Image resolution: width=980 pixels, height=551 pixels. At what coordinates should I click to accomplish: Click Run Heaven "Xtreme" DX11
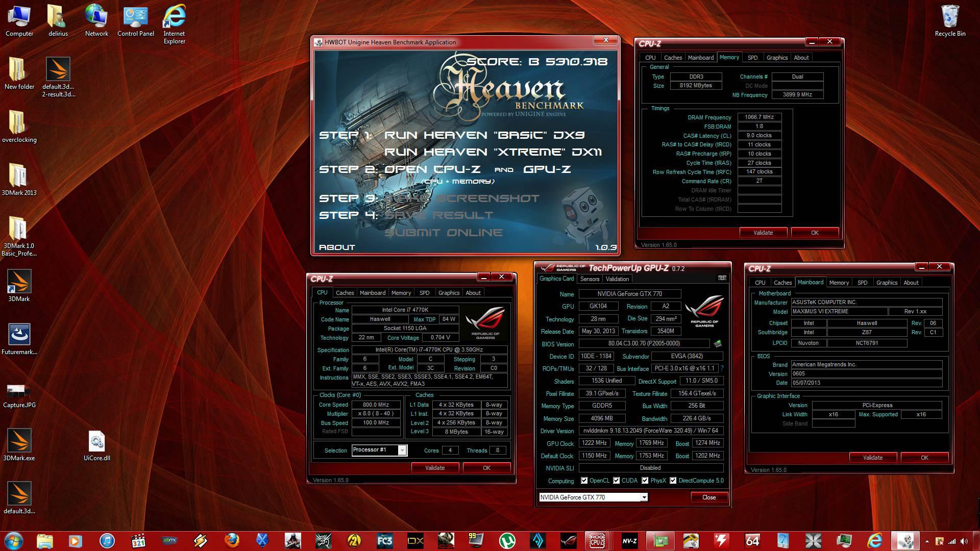point(493,152)
